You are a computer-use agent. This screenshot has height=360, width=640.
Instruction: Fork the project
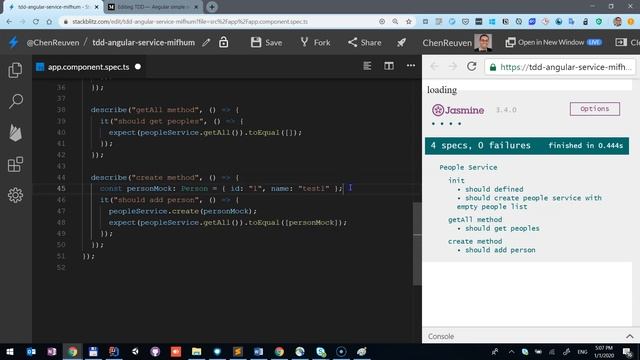click(x=315, y=42)
